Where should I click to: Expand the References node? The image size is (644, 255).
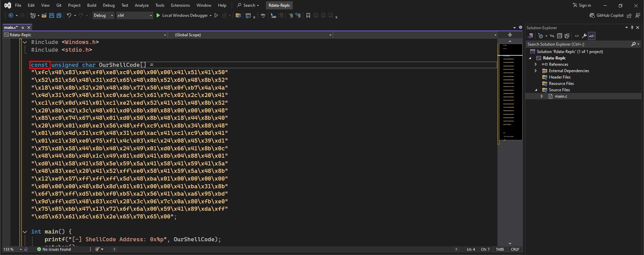coord(536,64)
